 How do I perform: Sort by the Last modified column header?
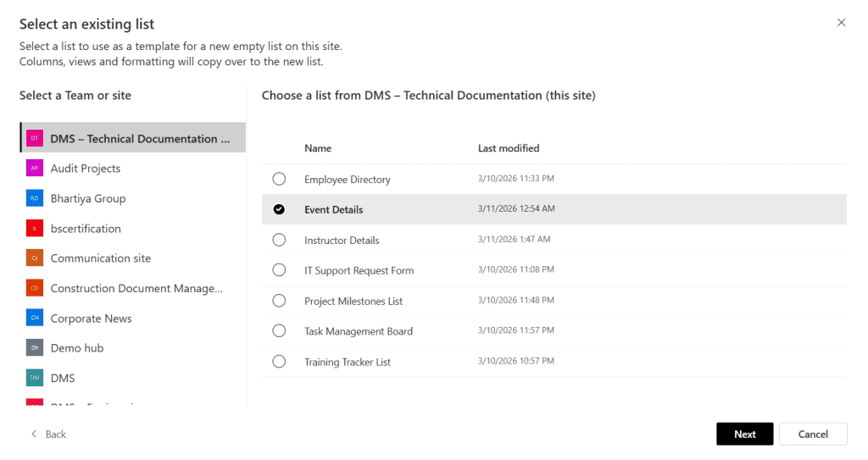tap(509, 148)
